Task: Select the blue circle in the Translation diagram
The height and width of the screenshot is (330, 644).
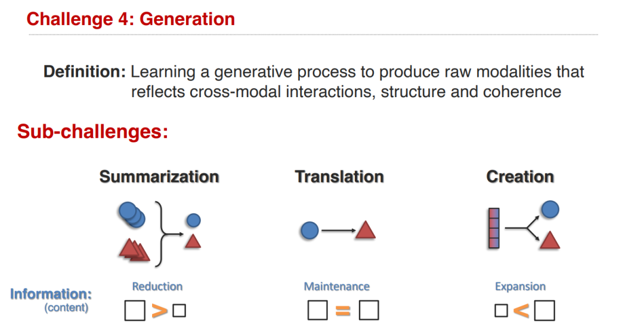Action: coord(309,231)
